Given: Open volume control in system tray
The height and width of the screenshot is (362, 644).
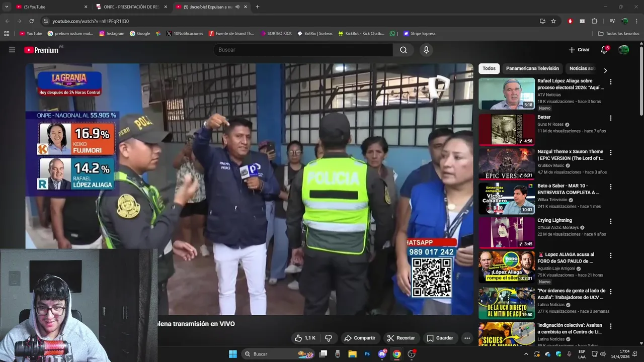Looking at the screenshot, I should pos(603,354).
